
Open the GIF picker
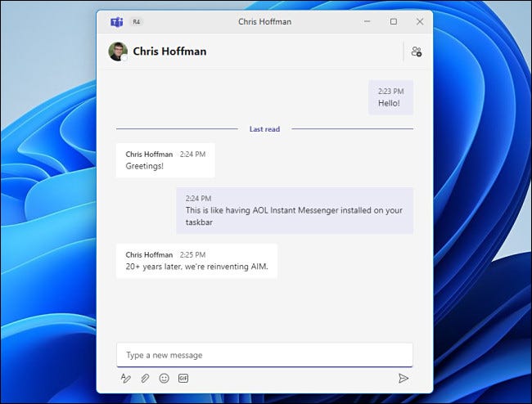pos(183,378)
